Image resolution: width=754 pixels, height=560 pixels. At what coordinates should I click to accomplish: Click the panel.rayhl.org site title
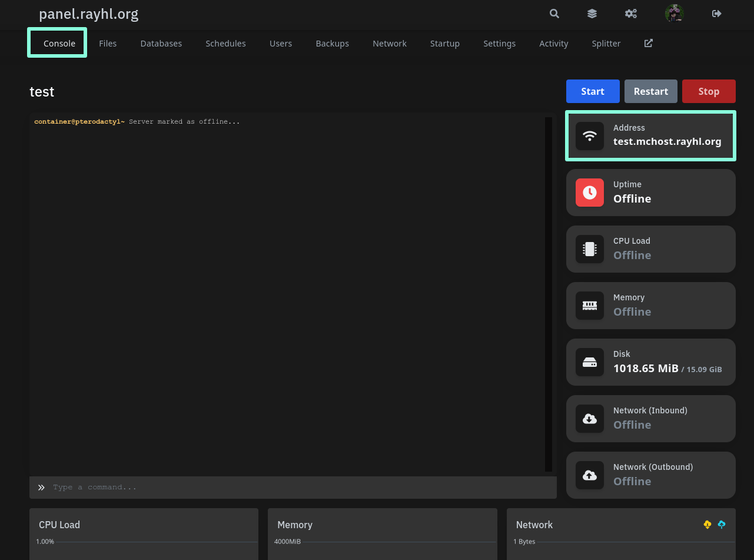pyautogui.click(x=89, y=14)
